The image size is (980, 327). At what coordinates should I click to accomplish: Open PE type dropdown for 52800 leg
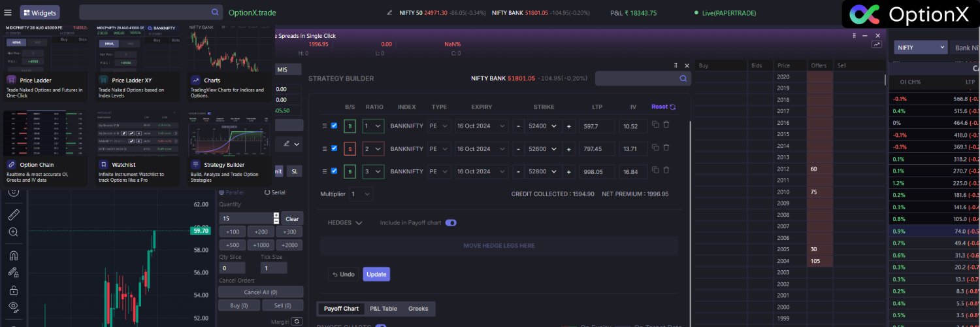(438, 172)
